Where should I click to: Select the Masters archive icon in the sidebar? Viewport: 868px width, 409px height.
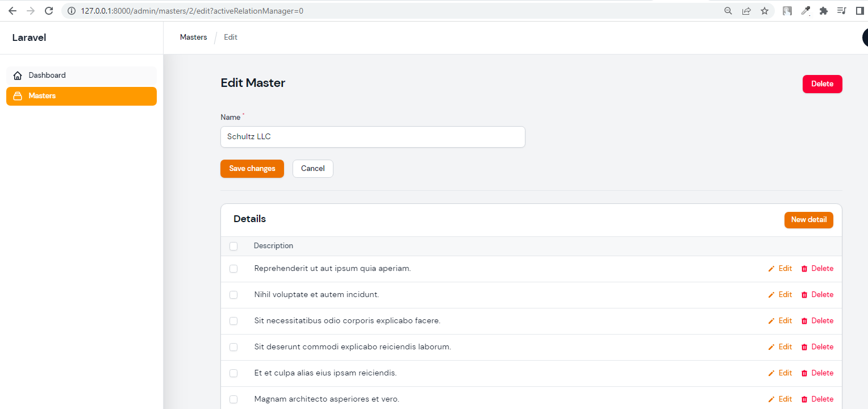pyautogui.click(x=17, y=95)
